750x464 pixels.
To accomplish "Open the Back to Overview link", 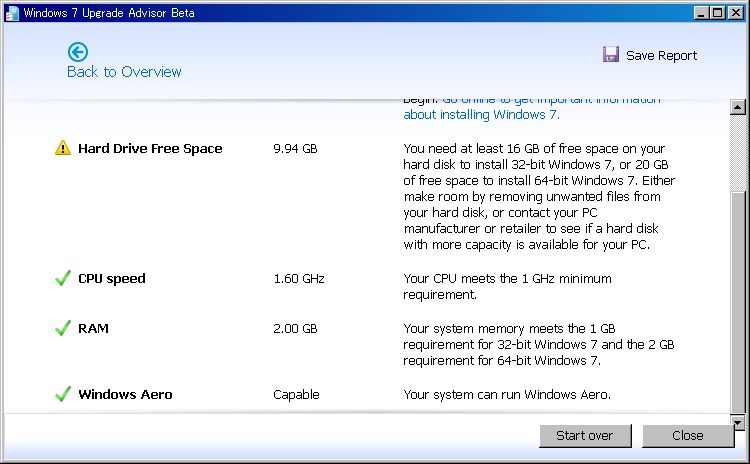I will click(x=124, y=72).
